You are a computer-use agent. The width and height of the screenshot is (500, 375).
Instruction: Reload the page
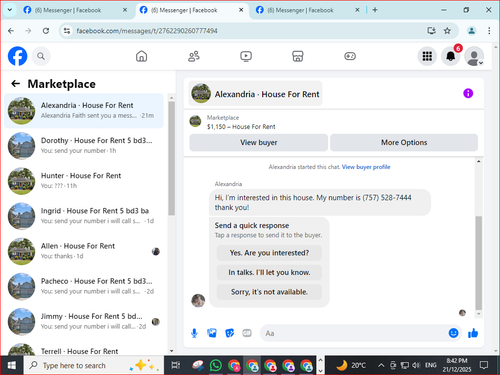[46, 31]
